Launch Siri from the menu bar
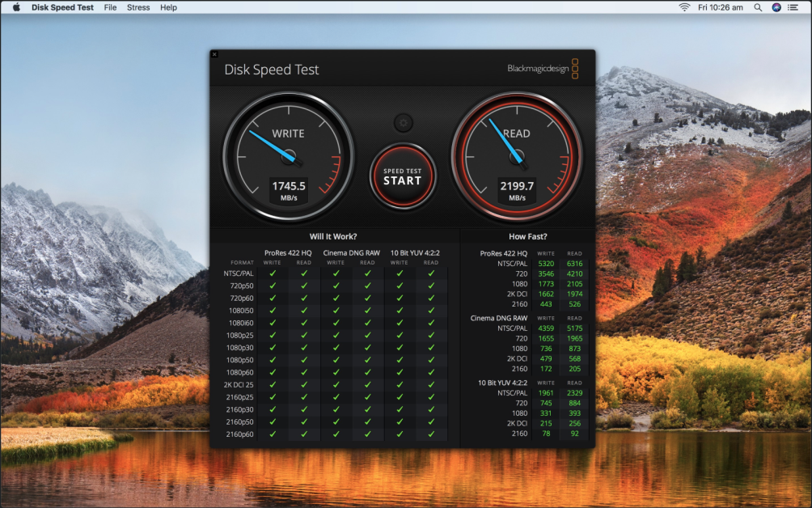Image resolution: width=812 pixels, height=508 pixels. pos(776,7)
